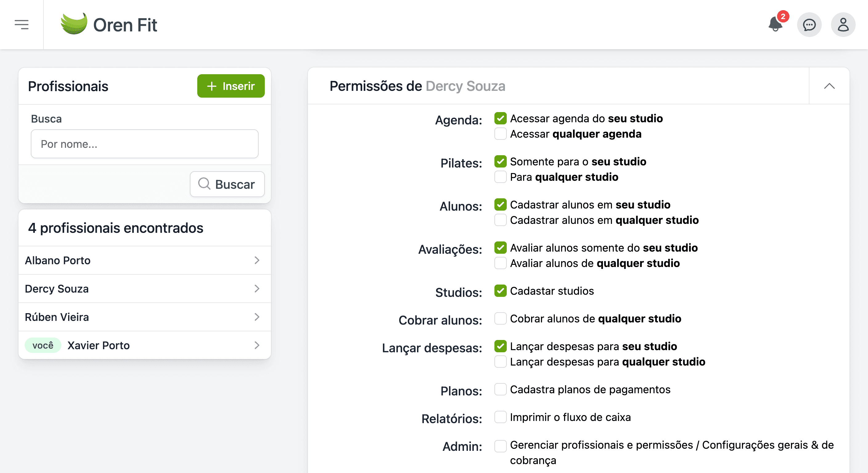Check 'Lançar despesas para qualquer studio'
The width and height of the screenshot is (868, 473).
(500, 362)
